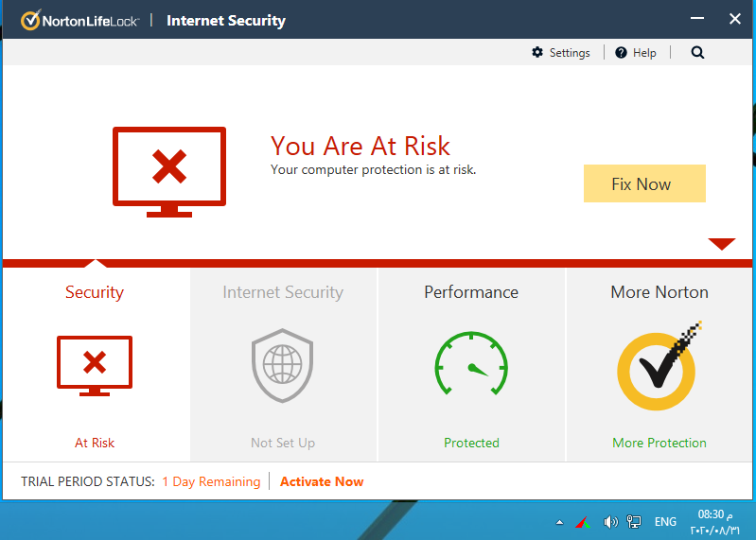Viewport: 756px width, 540px height.
Task: Click the search magnifier icon
Action: pos(697,53)
